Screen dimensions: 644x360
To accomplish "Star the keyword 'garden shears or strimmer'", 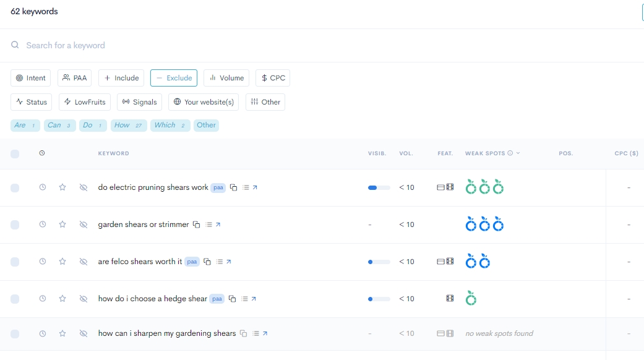I will 62,224.
